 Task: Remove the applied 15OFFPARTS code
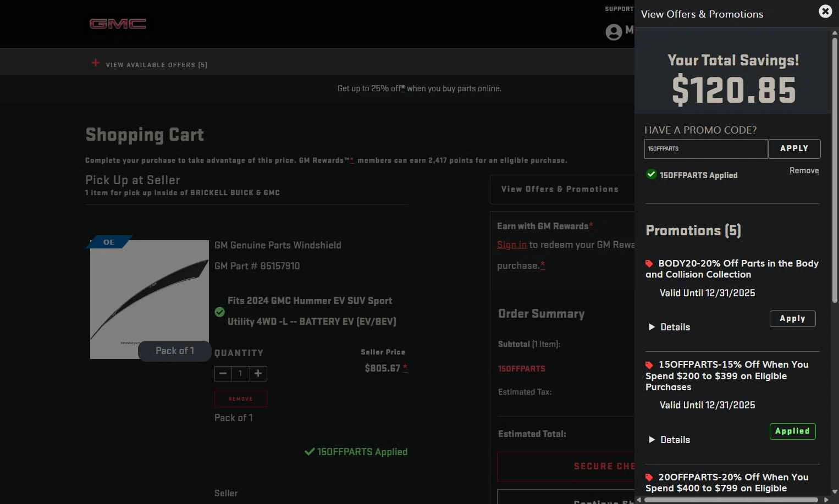(804, 170)
